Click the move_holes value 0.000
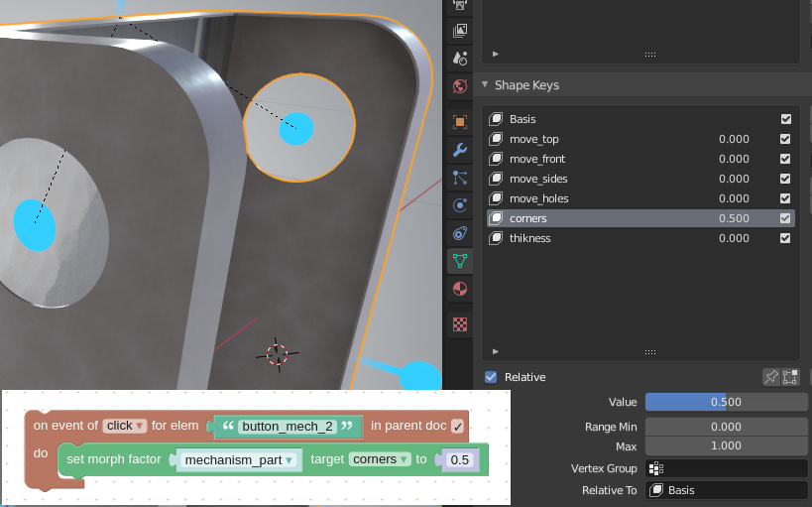 (734, 198)
